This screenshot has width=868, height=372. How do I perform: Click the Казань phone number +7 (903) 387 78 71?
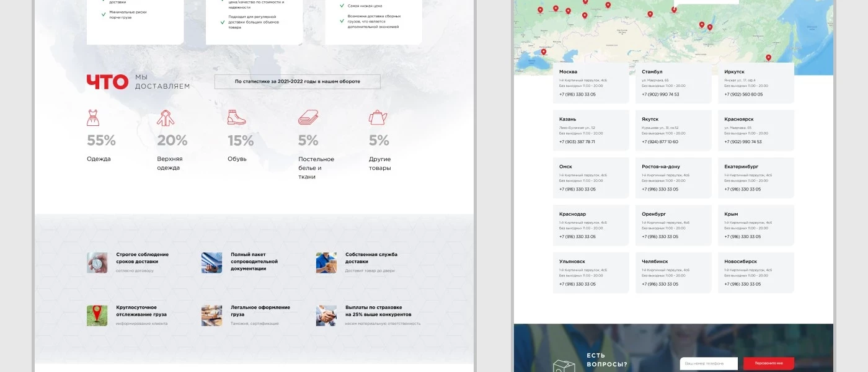pyautogui.click(x=577, y=142)
